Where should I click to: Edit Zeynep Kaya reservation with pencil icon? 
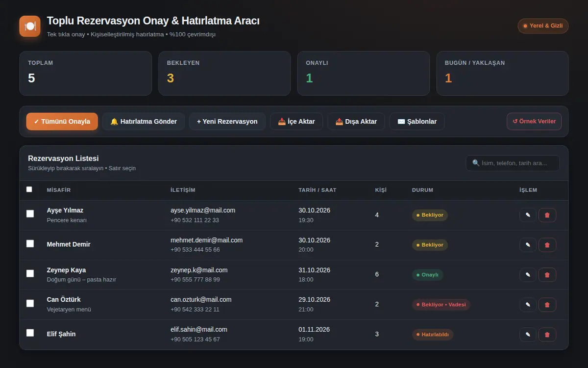click(528, 275)
